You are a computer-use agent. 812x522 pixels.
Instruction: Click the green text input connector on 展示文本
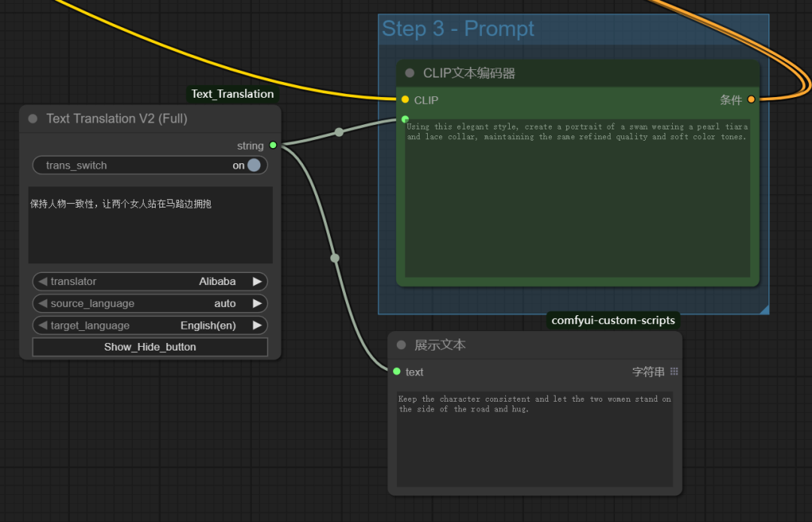pyautogui.click(x=397, y=372)
